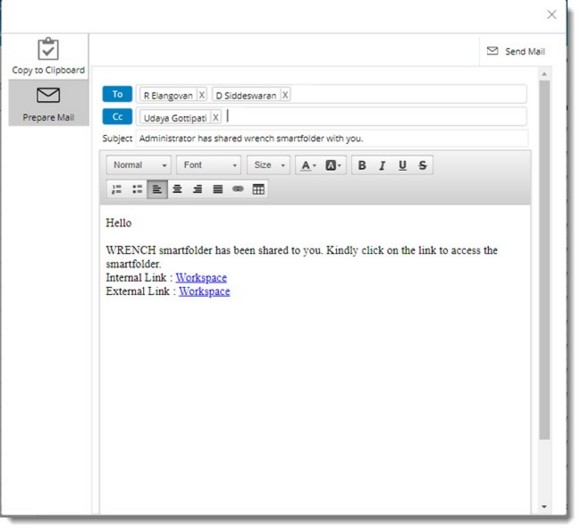Insert a numbered list
The width and height of the screenshot is (581, 531).
(x=117, y=190)
